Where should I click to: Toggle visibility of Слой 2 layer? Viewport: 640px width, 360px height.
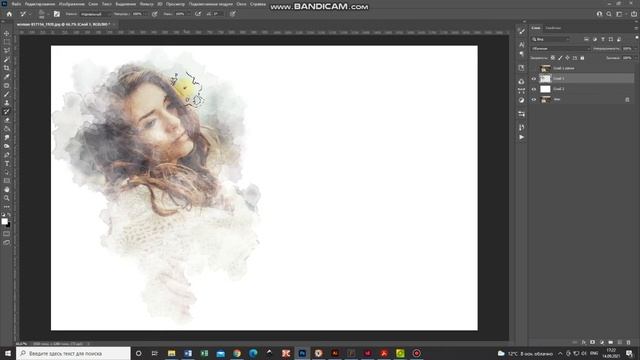click(533, 89)
